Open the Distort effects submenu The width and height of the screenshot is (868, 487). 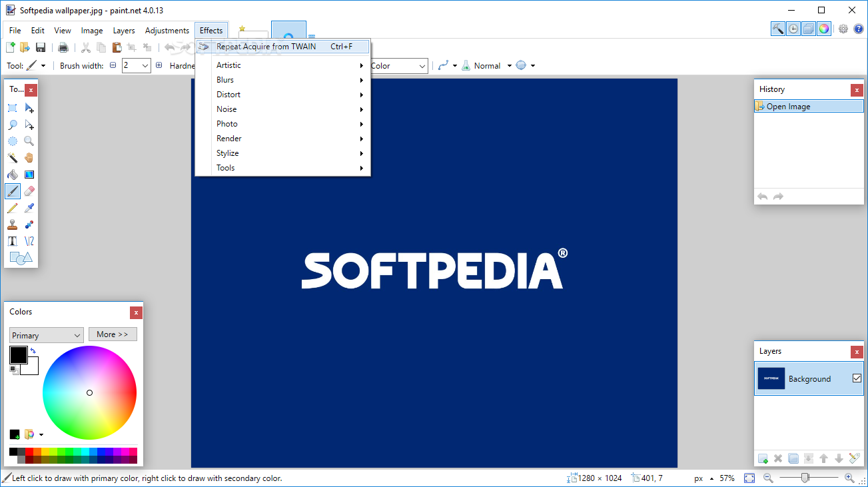(283, 95)
